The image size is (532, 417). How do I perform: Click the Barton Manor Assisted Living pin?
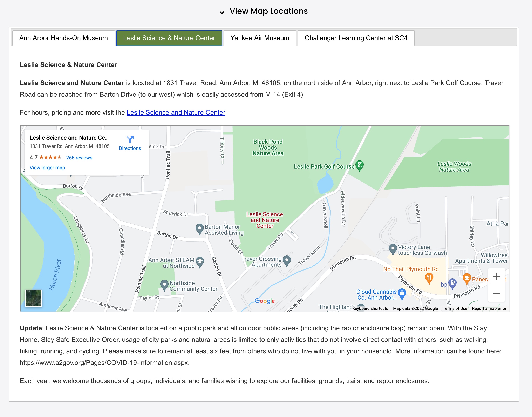coord(199,229)
